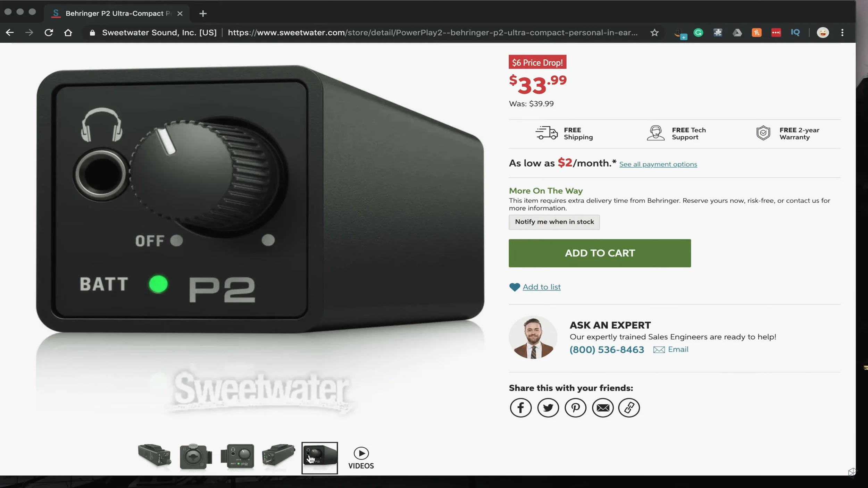
Task: Go back in browser history
Action: [x=10, y=33]
